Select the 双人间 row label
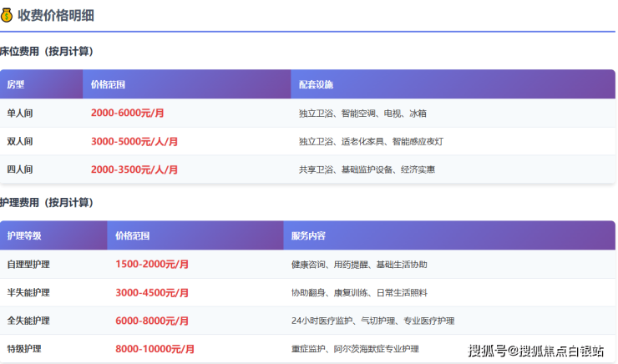The width and height of the screenshot is (618, 364). click(x=20, y=141)
